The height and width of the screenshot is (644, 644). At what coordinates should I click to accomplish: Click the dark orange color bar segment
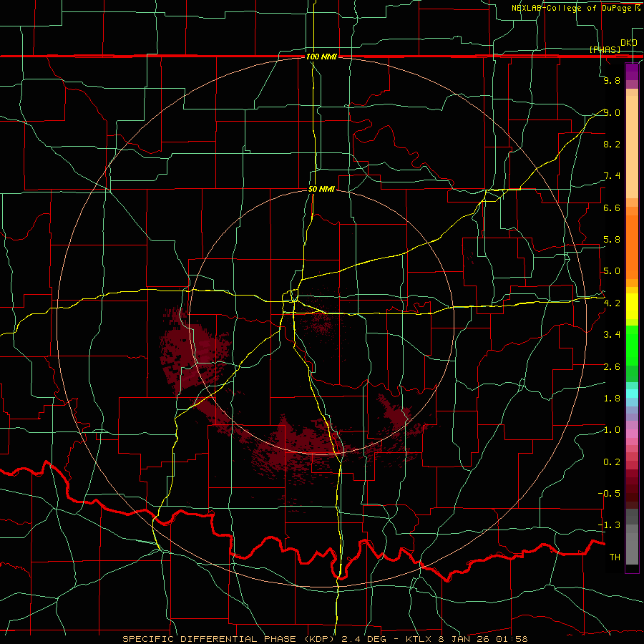632,247
